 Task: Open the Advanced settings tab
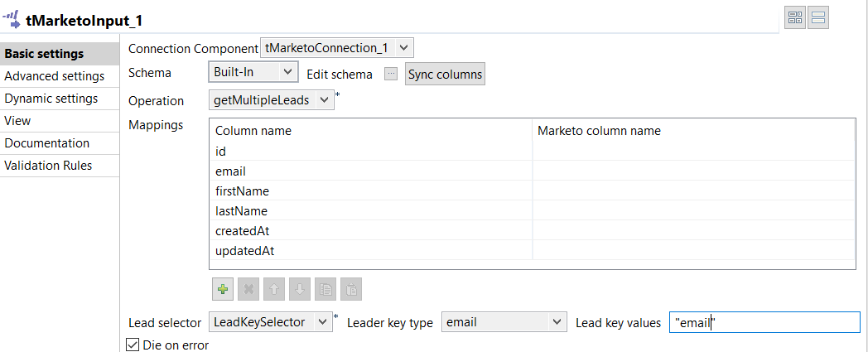point(55,76)
